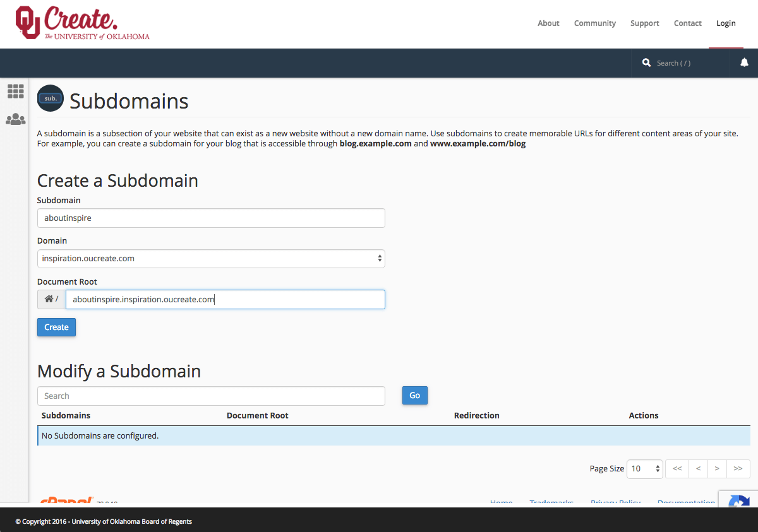Click the Create button
The image size is (758, 532).
(x=56, y=327)
